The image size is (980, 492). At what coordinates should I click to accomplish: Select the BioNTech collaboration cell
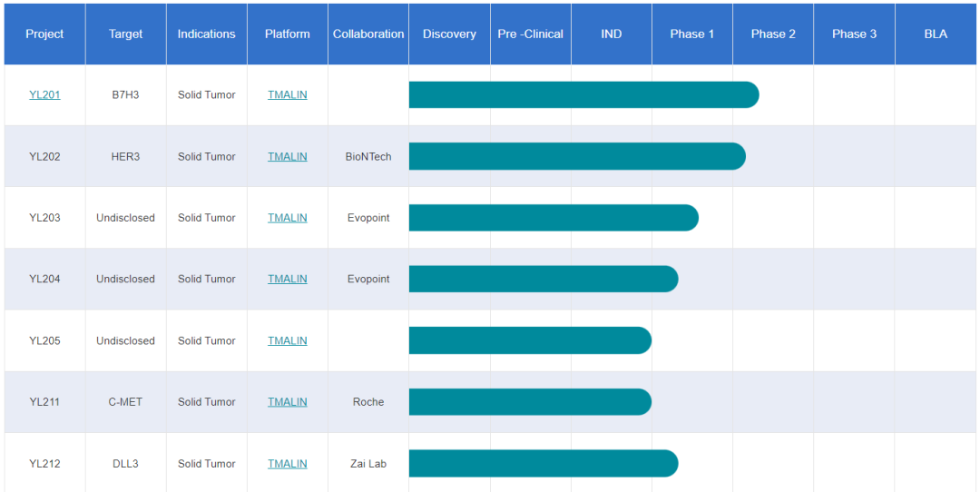(x=368, y=156)
